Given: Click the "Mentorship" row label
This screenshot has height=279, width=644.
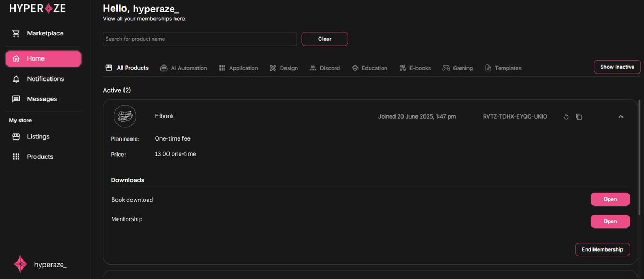Looking at the screenshot, I should (127, 219).
